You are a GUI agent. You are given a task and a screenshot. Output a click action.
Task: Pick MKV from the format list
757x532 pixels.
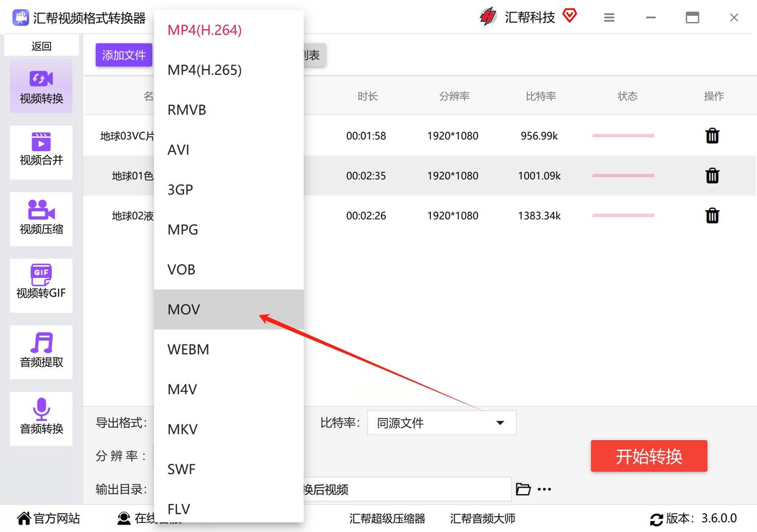click(x=229, y=429)
